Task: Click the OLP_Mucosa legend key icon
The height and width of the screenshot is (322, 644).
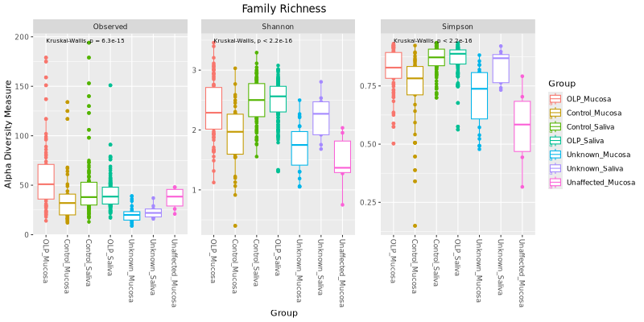Action: [555, 99]
